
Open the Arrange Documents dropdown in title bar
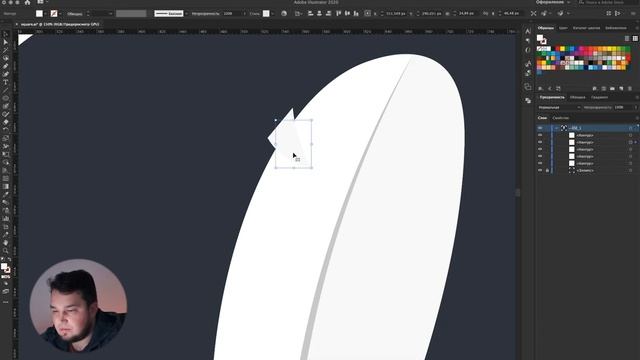coord(42,2)
